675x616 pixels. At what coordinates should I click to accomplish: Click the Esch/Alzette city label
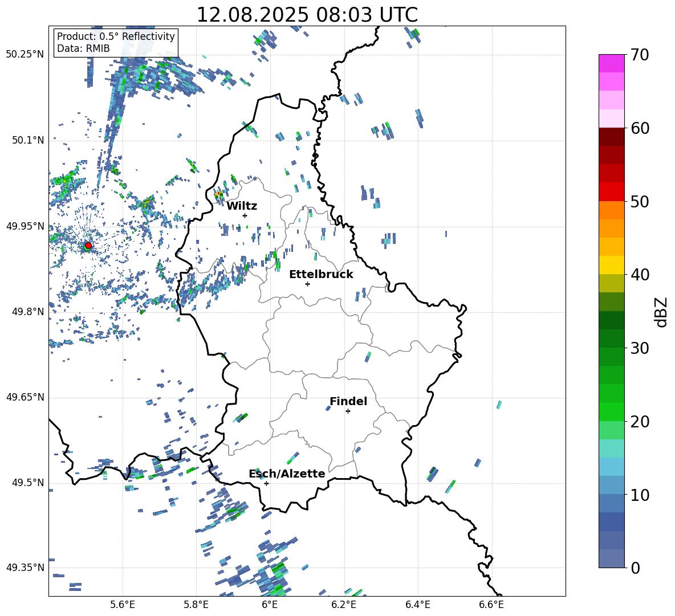287,474
